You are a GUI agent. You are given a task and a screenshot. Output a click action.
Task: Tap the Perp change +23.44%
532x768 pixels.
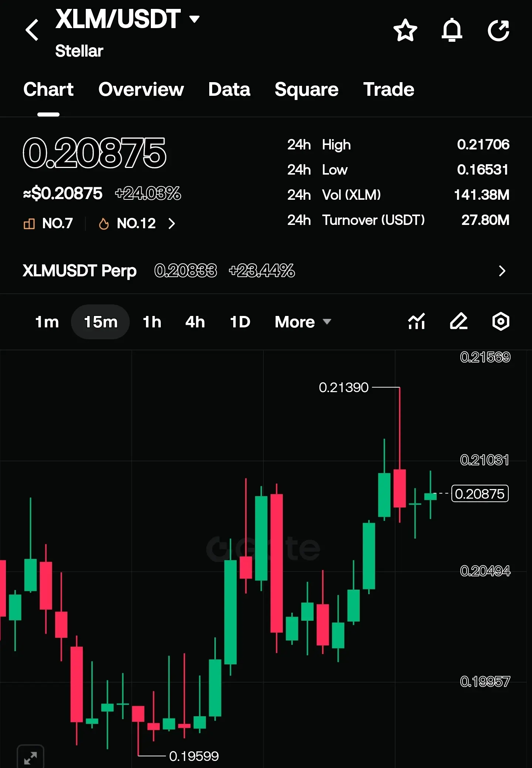[262, 271]
